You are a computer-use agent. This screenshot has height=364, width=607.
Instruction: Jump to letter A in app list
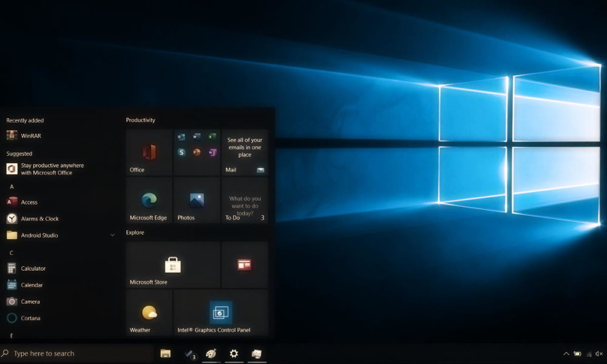pos(12,186)
